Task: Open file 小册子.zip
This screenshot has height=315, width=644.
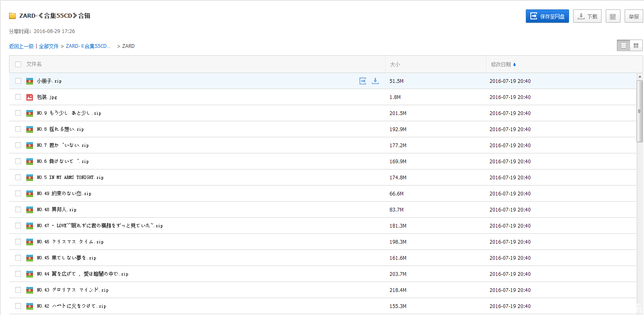Action: coord(49,81)
